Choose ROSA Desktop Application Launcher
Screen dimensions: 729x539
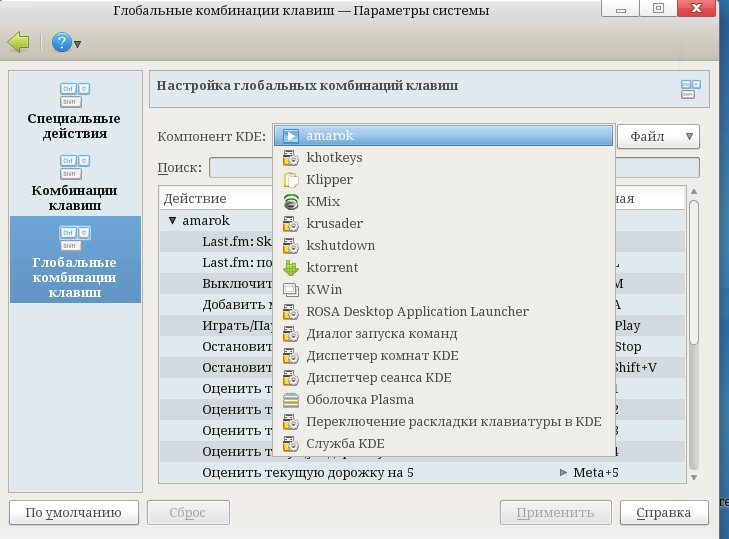(x=444, y=312)
